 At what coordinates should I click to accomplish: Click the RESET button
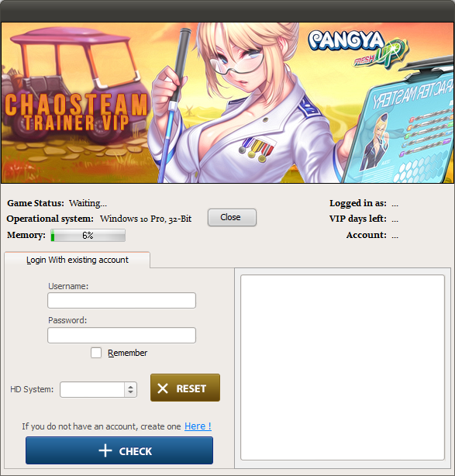(x=185, y=388)
